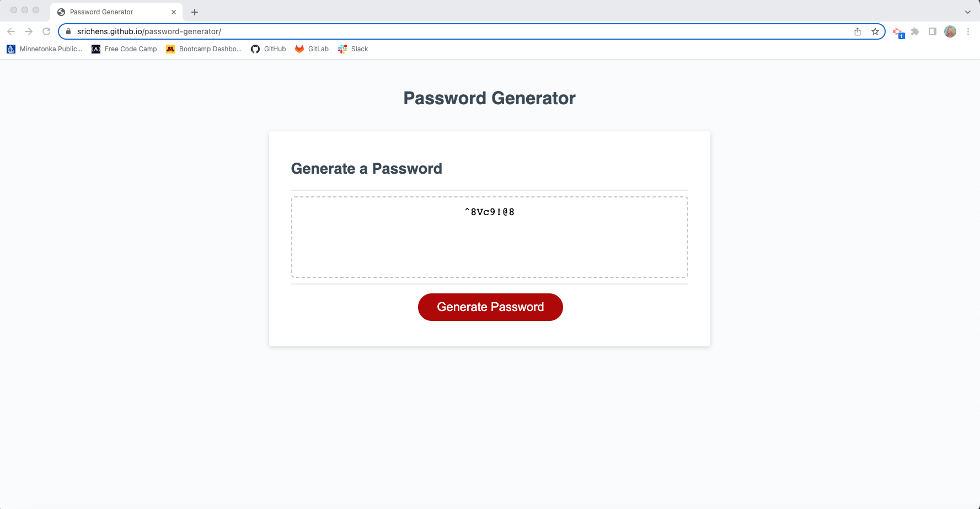Open the three-dot browser menu
This screenshot has height=509, width=980.
968,31
